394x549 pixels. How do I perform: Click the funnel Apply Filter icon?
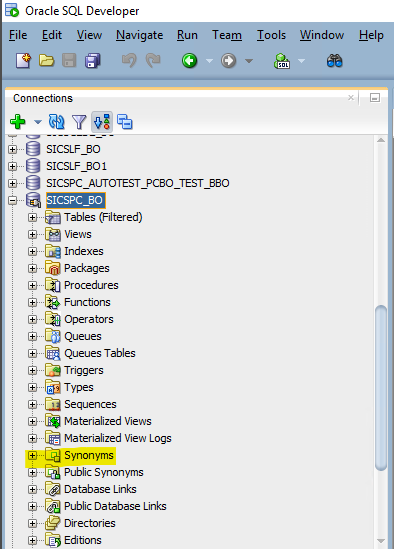tap(79, 122)
